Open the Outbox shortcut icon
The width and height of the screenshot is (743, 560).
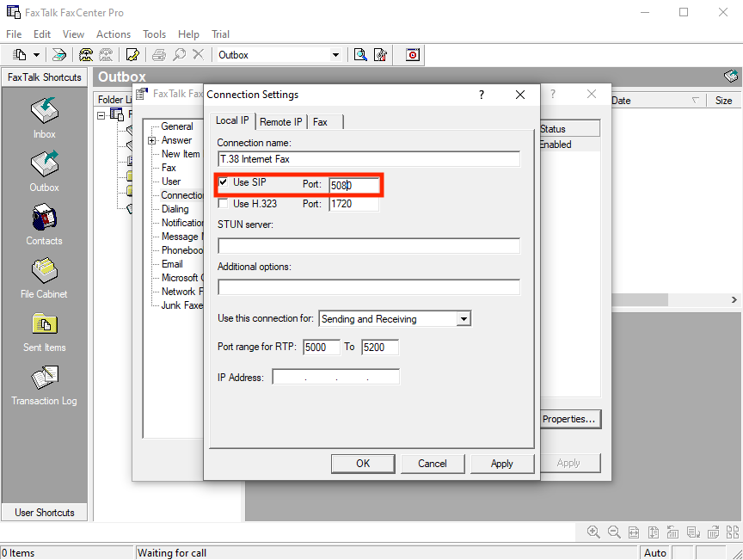pyautogui.click(x=45, y=163)
